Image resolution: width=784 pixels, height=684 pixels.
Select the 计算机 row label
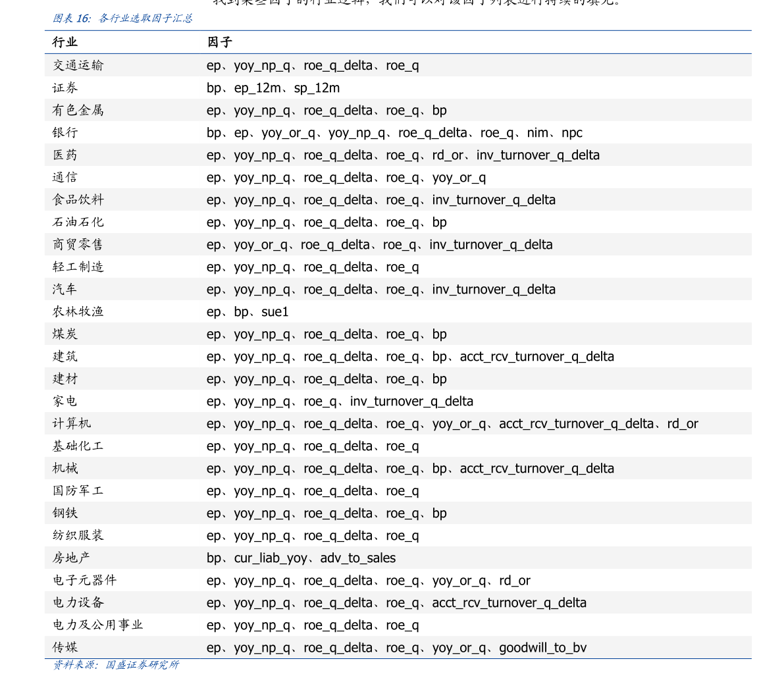click(x=72, y=423)
